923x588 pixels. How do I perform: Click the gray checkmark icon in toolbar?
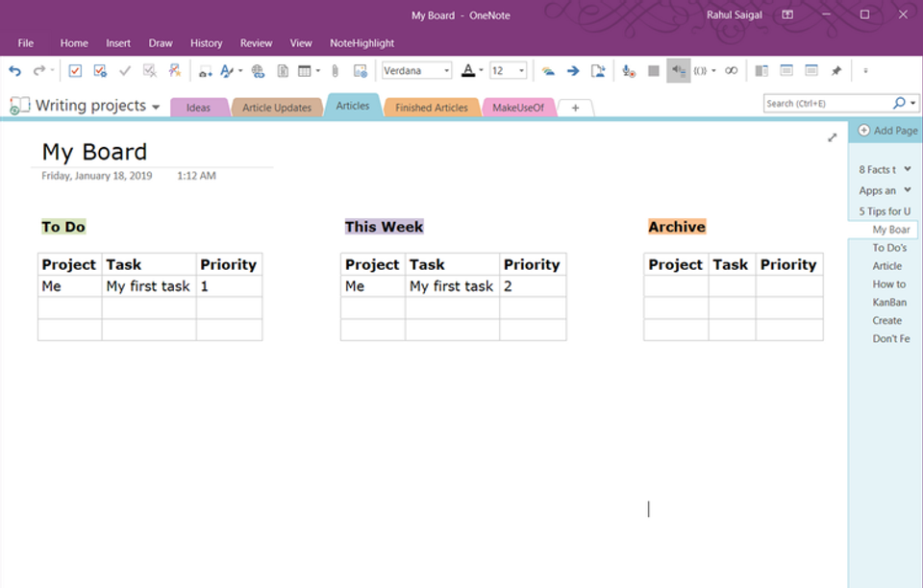pyautogui.click(x=125, y=71)
